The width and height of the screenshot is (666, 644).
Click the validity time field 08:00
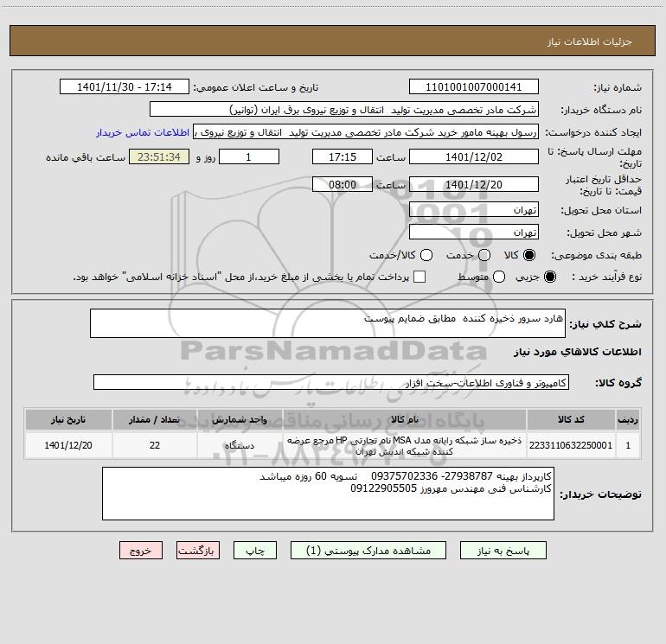tap(343, 185)
